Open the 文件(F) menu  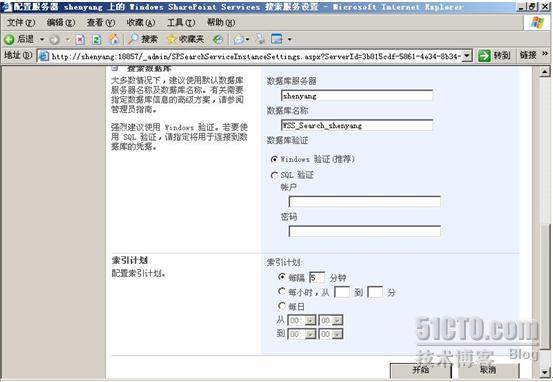(21, 23)
